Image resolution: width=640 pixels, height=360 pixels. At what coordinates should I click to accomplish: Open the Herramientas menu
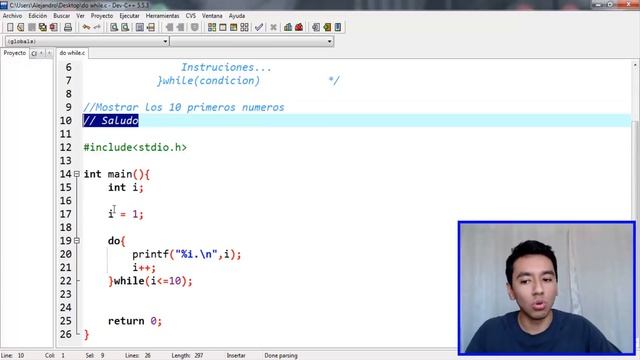(162, 16)
